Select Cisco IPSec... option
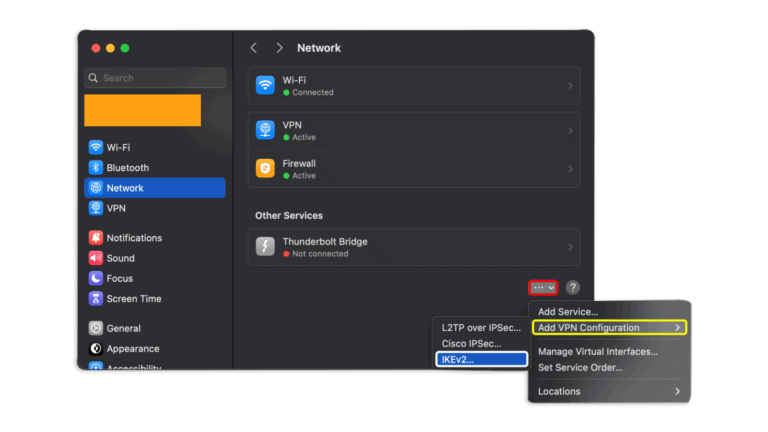Viewport: 768px width, 432px height. pos(471,344)
